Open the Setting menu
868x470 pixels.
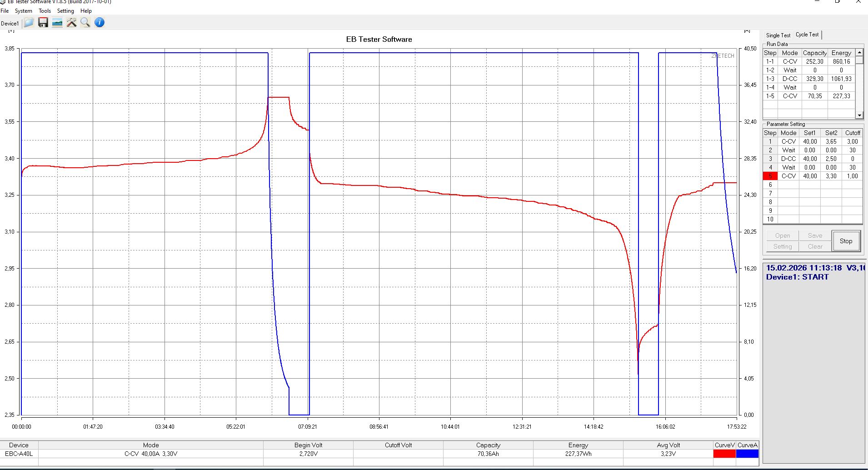[65, 11]
